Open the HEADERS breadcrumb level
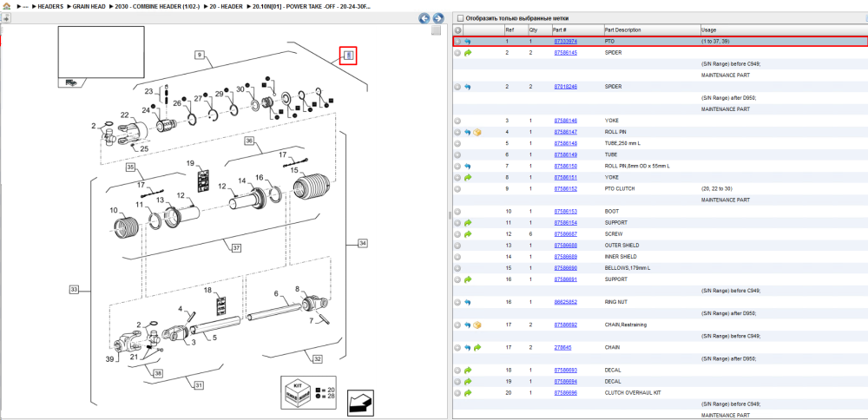Screen dimensions: 868x420 (51, 6)
